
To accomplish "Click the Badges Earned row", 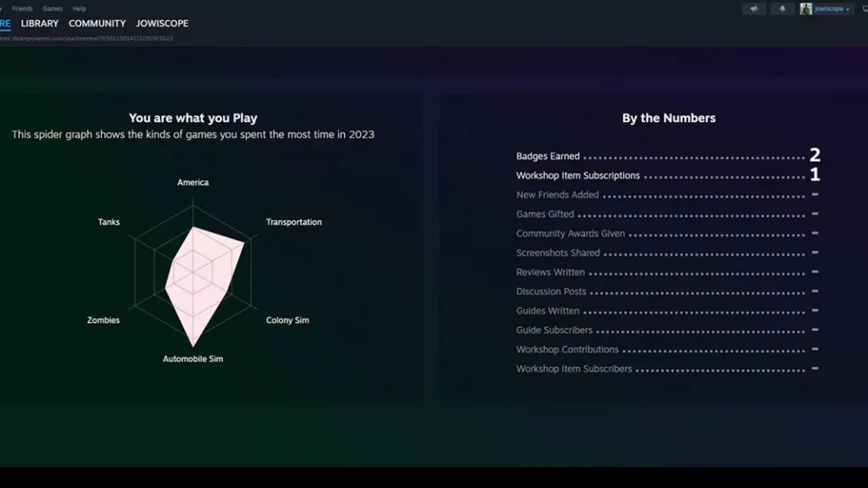I will pos(668,156).
